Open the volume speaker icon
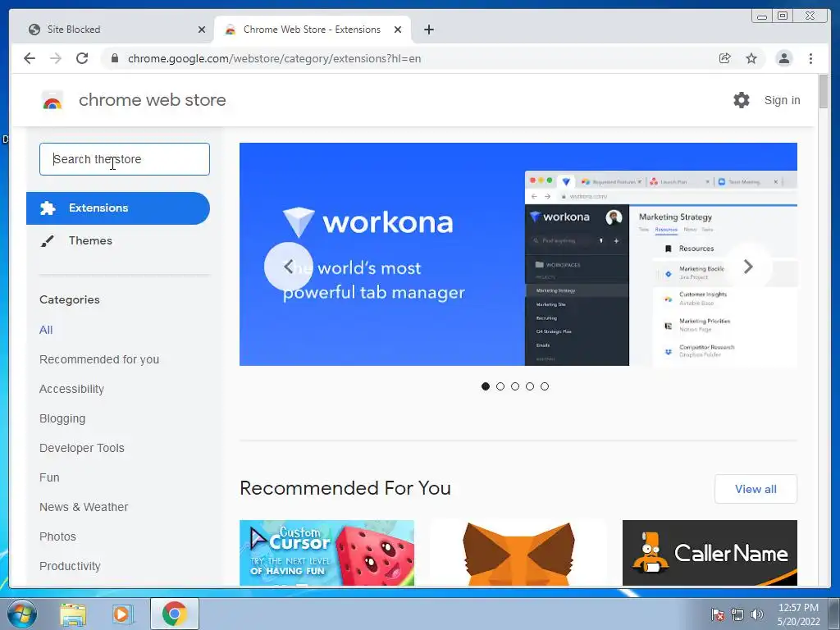The image size is (840, 630). [x=757, y=614]
